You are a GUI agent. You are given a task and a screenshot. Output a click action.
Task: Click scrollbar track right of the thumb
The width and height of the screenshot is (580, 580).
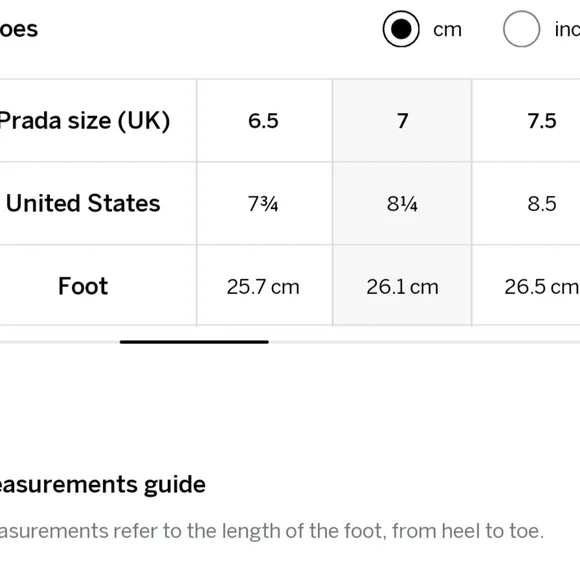424,342
